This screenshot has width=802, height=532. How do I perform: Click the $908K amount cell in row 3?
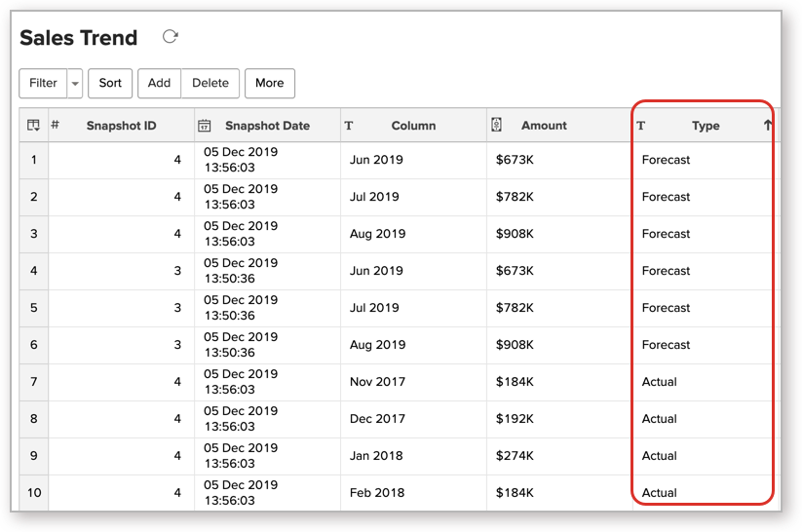click(515, 234)
